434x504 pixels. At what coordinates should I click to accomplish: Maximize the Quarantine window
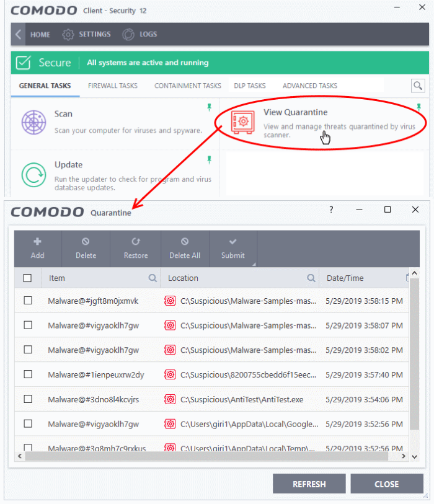(x=387, y=210)
